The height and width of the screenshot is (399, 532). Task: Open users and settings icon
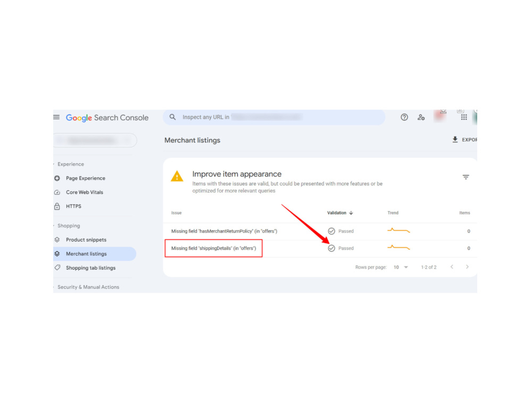coord(421,118)
